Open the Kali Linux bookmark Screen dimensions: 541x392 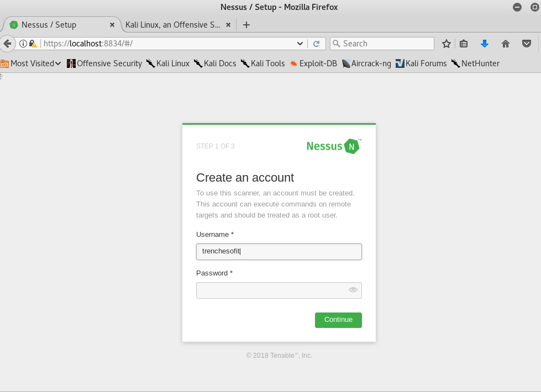168,63
